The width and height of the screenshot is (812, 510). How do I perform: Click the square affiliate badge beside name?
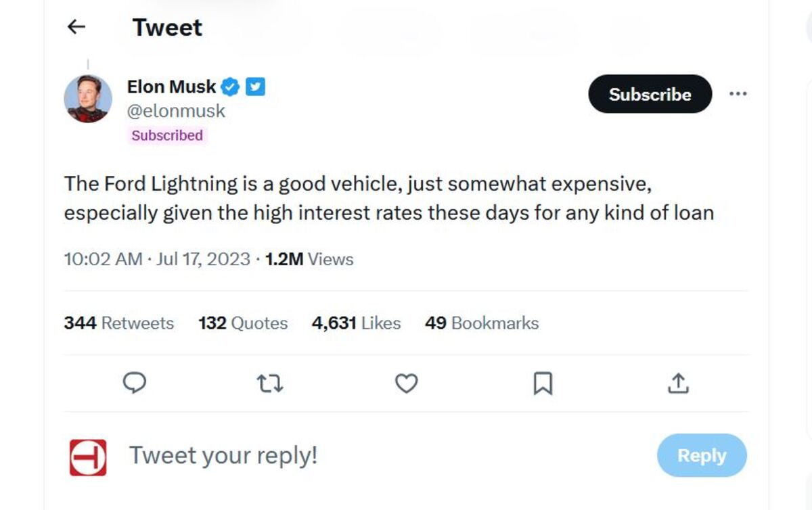pyautogui.click(x=255, y=87)
